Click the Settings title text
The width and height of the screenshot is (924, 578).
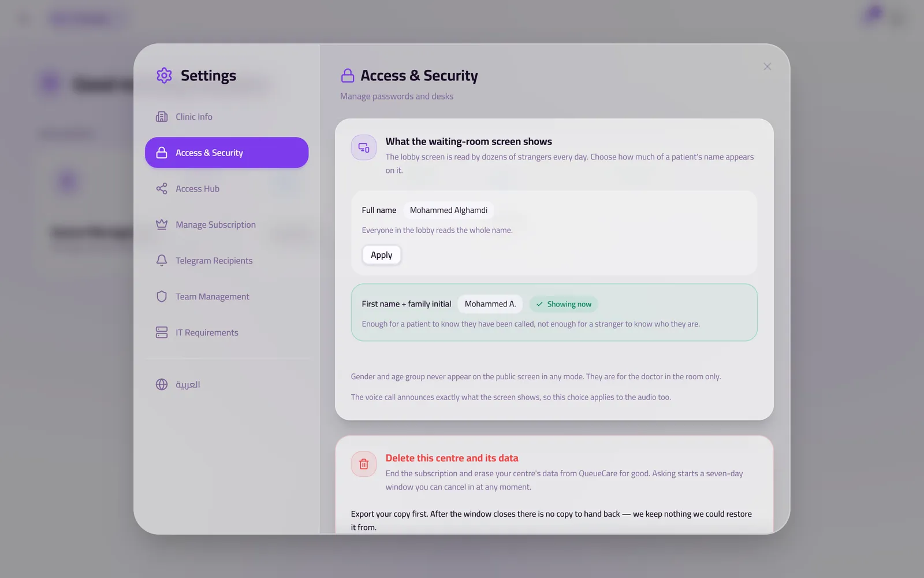coord(208,76)
